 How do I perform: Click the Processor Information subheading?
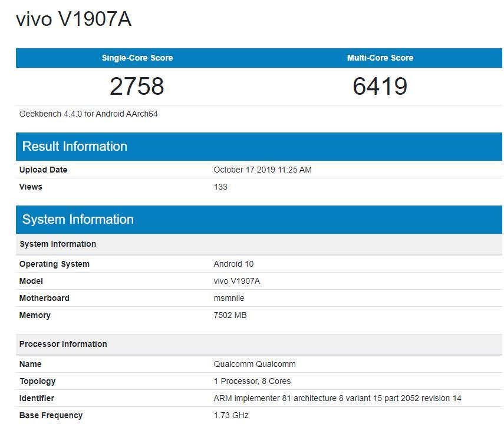63,344
